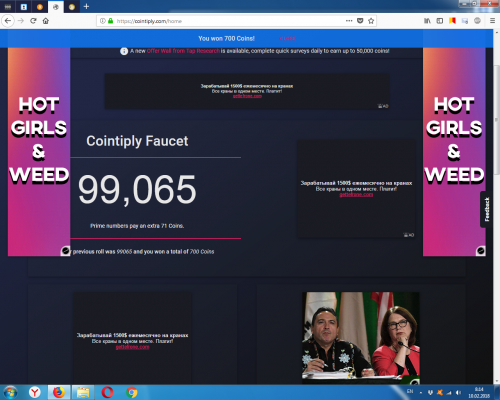Open a new browser tab
The width and height of the screenshot is (500, 400).
point(86,6)
